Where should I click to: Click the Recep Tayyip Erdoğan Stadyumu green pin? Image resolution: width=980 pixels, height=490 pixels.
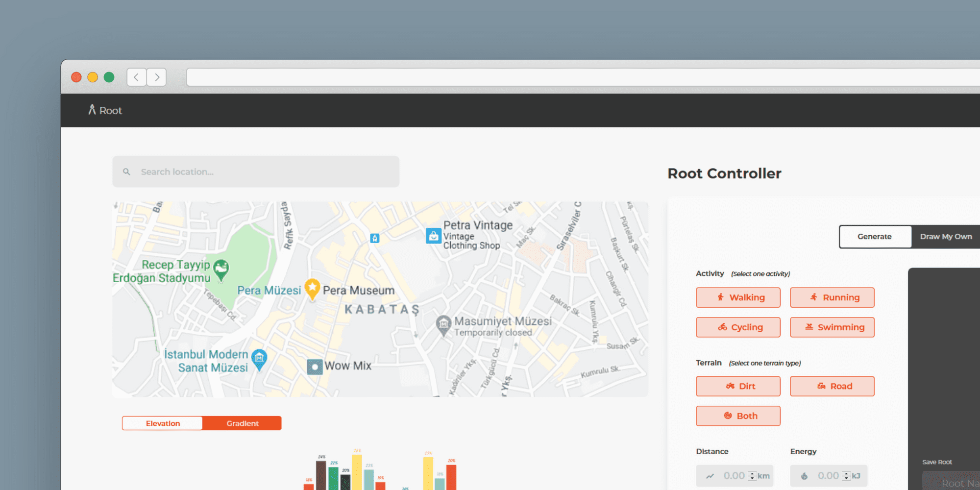tap(221, 270)
